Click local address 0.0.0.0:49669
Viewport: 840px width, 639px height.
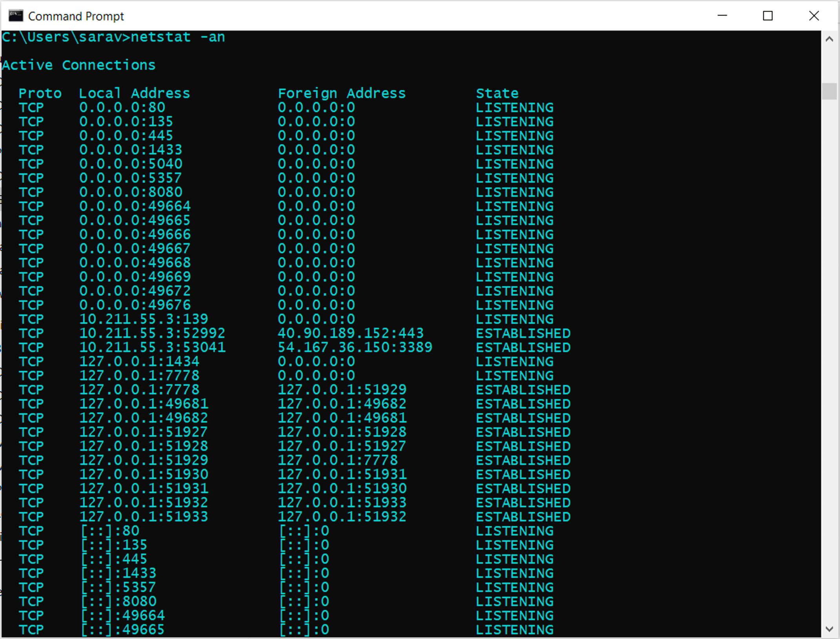click(x=135, y=277)
